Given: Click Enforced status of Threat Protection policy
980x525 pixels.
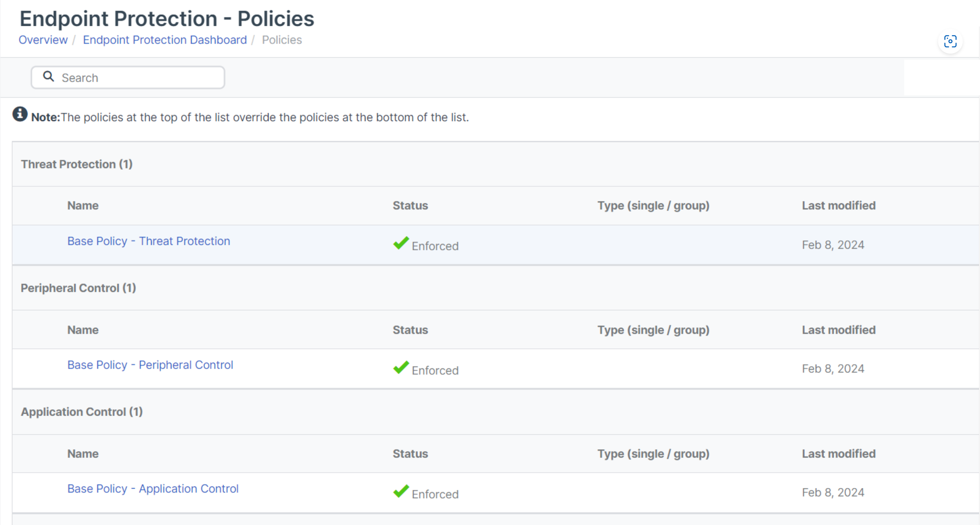Looking at the screenshot, I should tap(435, 246).
